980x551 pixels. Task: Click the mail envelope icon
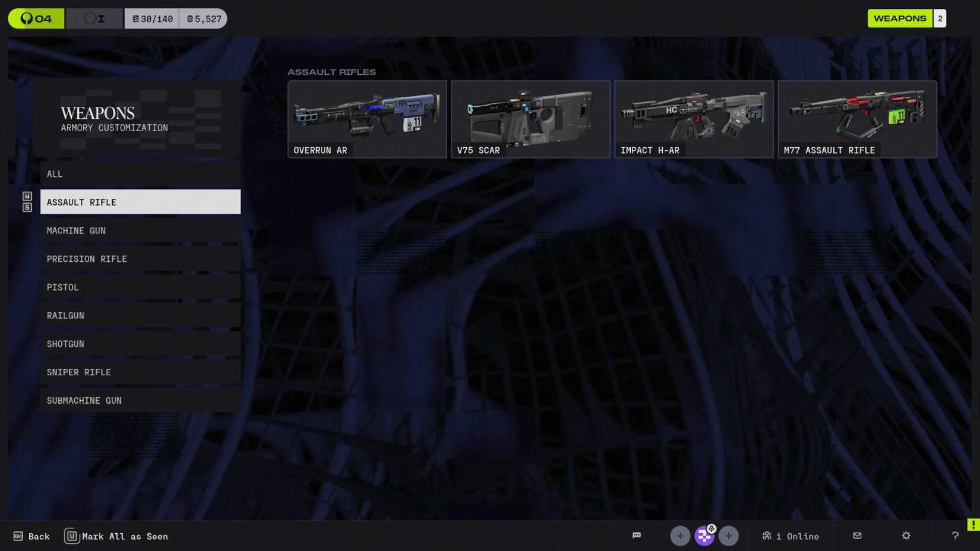tap(857, 536)
